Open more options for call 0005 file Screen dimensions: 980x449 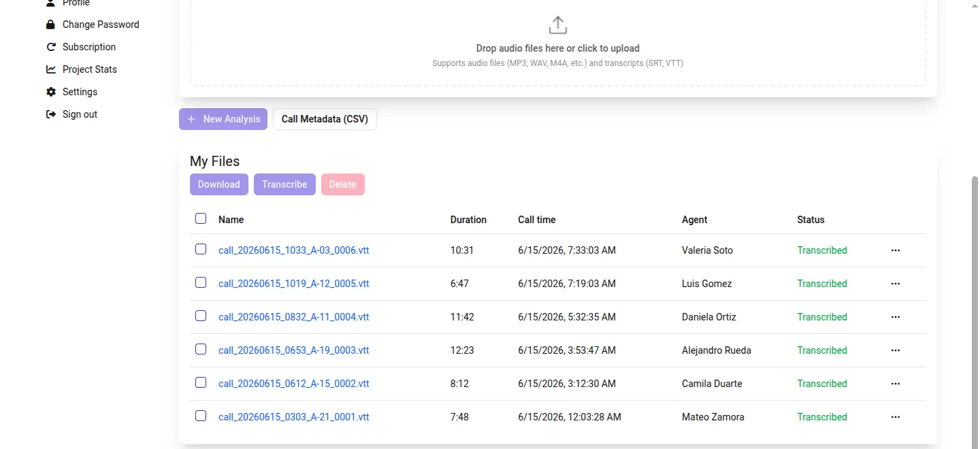[896, 284]
